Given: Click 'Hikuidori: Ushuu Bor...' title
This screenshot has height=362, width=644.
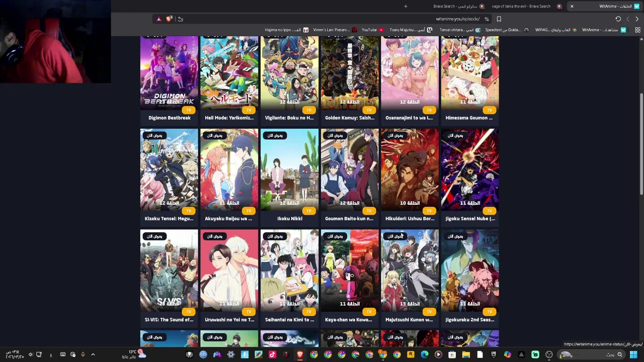Looking at the screenshot, I should [x=410, y=219].
